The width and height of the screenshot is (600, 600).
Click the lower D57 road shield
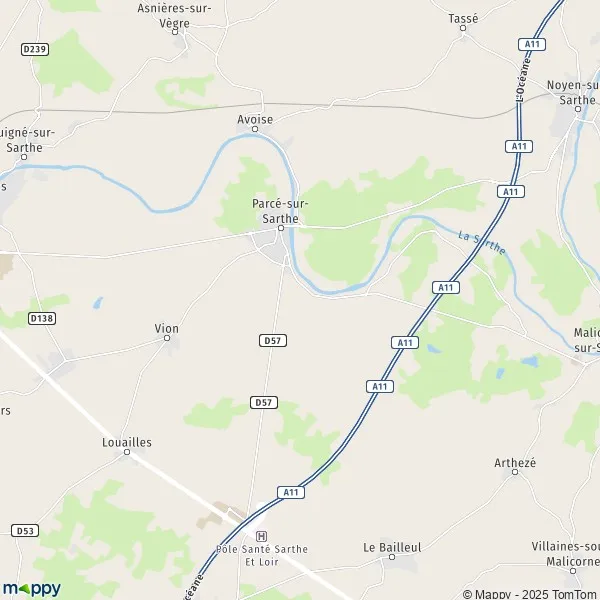pyautogui.click(x=264, y=403)
